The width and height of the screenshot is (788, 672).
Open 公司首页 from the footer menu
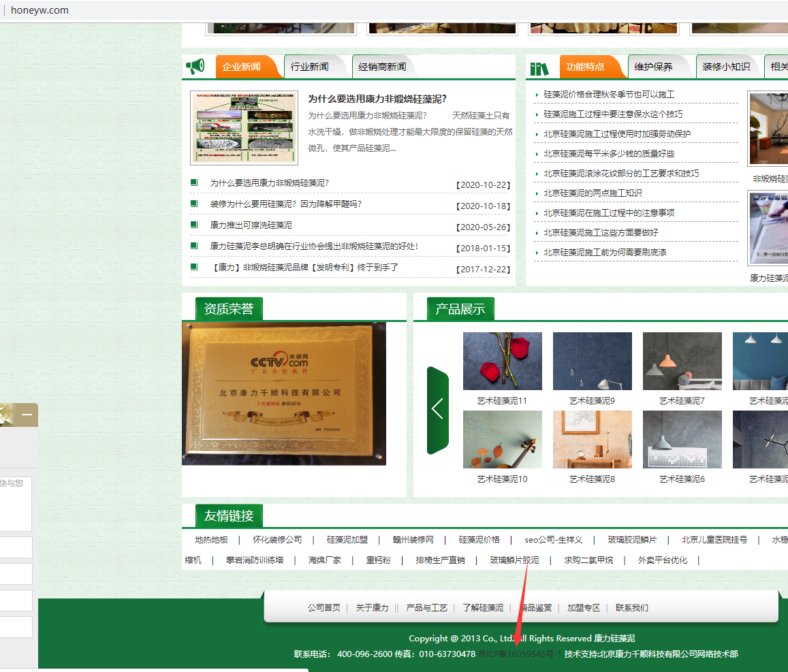[325, 608]
